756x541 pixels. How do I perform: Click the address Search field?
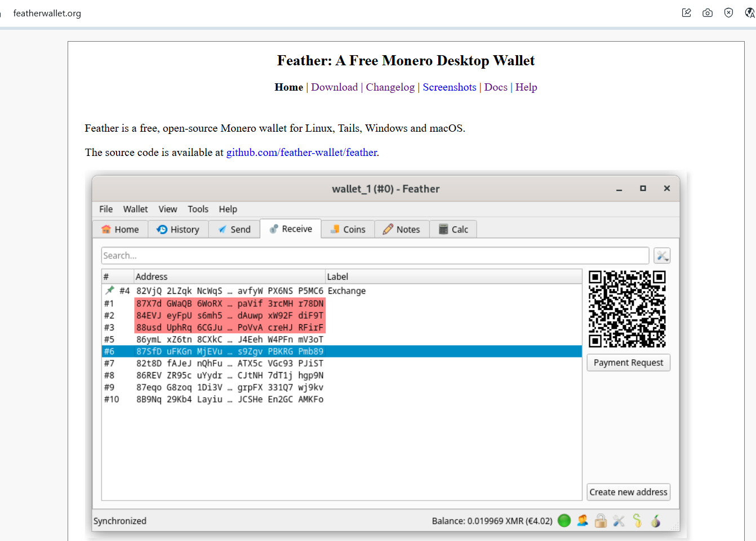click(x=375, y=256)
